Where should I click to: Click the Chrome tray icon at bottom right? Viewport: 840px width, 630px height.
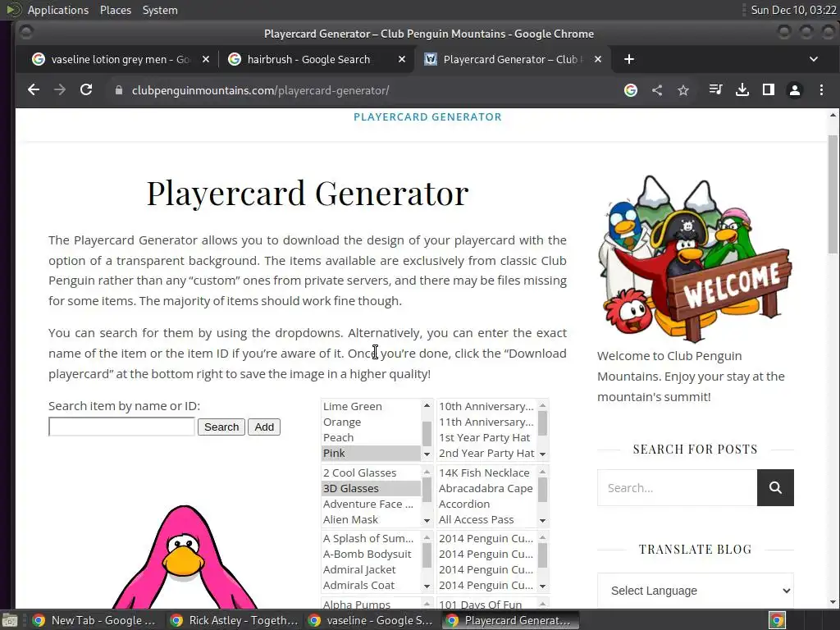point(777,620)
